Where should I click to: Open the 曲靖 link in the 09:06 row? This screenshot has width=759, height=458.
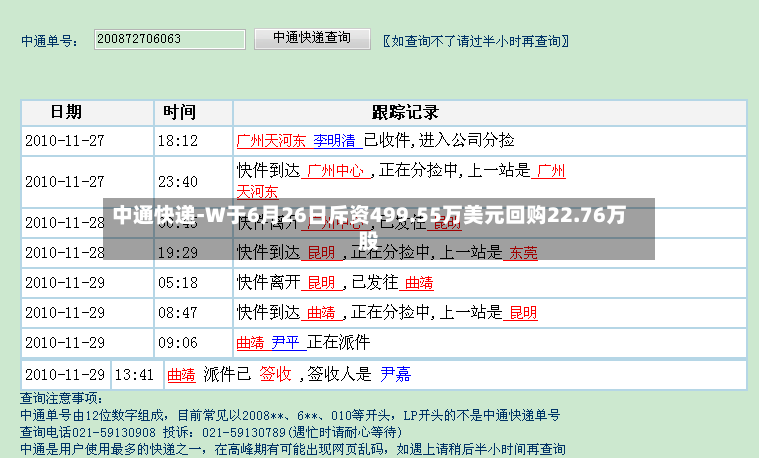point(250,342)
